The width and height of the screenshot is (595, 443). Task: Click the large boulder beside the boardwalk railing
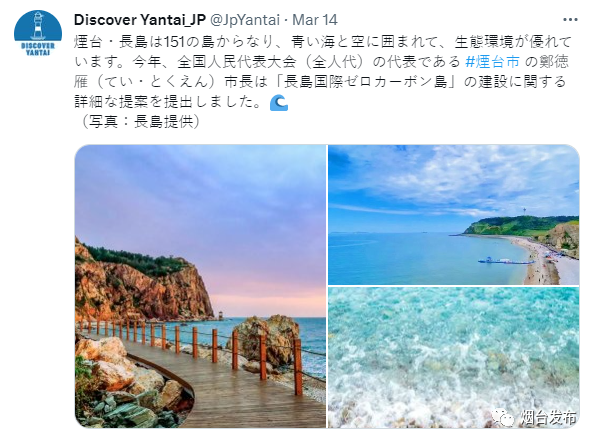268,339
